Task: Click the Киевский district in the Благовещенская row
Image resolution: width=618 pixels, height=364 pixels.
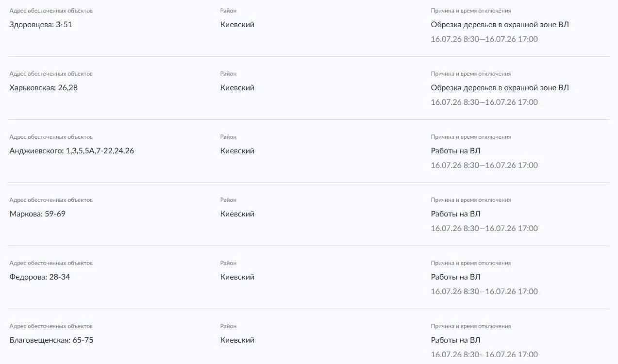Action: pos(237,340)
